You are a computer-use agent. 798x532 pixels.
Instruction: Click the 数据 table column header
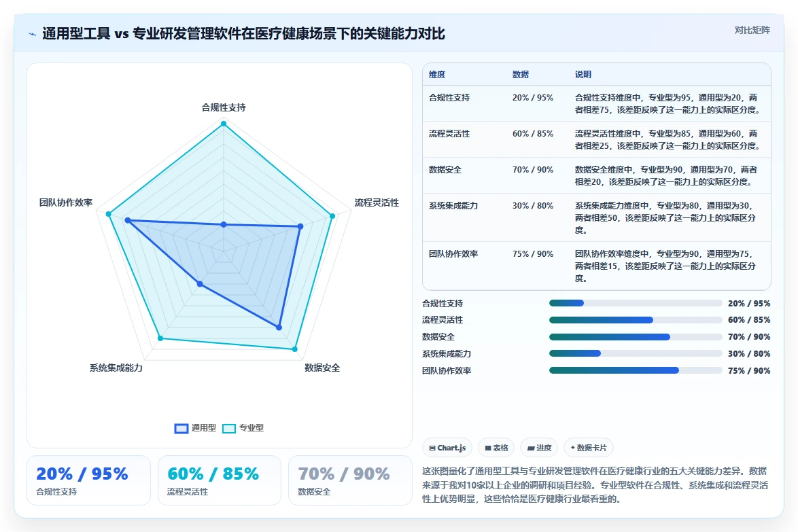pyautogui.click(x=521, y=74)
